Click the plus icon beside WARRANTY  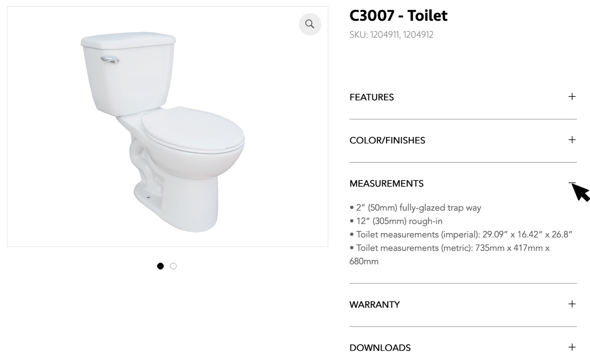[x=572, y=304]
